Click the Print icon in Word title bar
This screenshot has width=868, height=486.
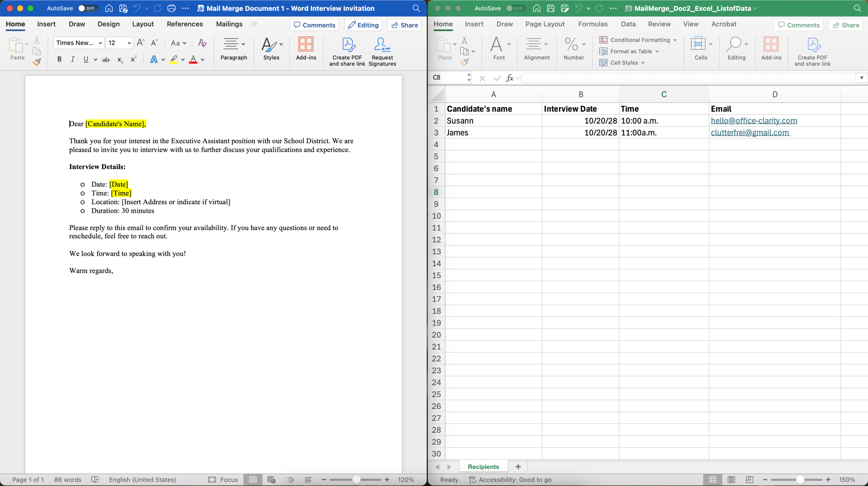click(172, 8)
